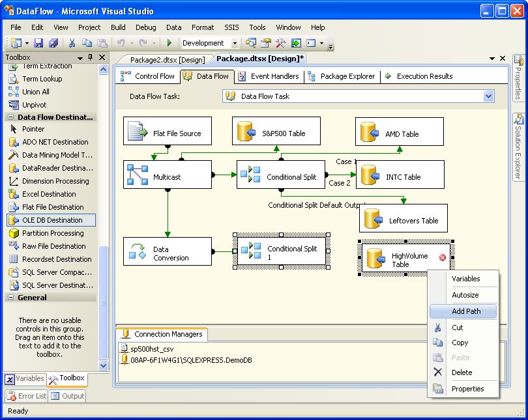Image resolution: width=528 pixels, height=420 pixels.
Task: Open the Package2.dtsx [Design] document tab
Action: pos(167,60)
